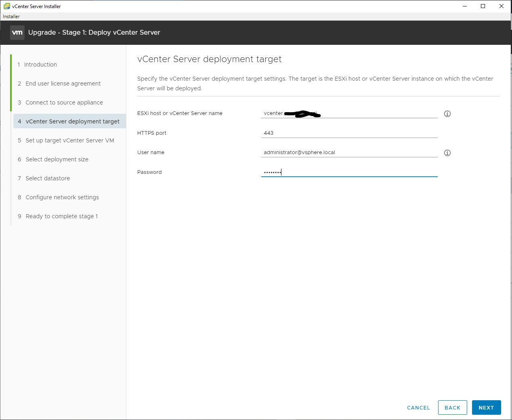
Task: Click the NEXT button
Action: point(486,407)
